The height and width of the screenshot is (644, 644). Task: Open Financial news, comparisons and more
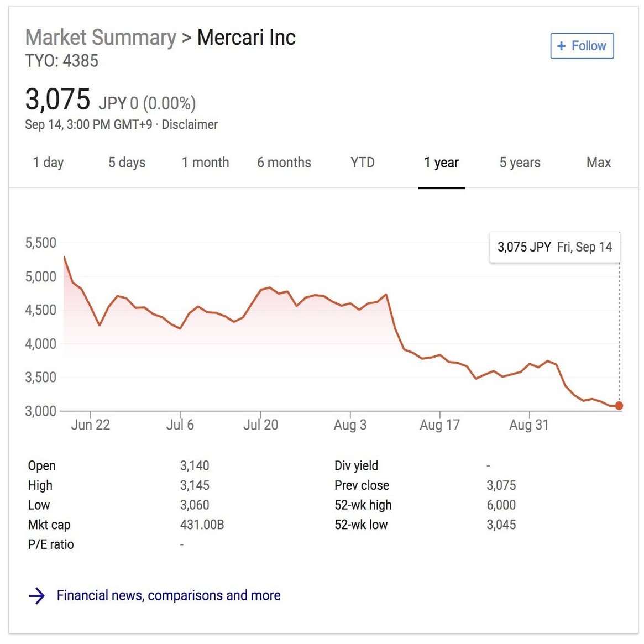(169, 595)
